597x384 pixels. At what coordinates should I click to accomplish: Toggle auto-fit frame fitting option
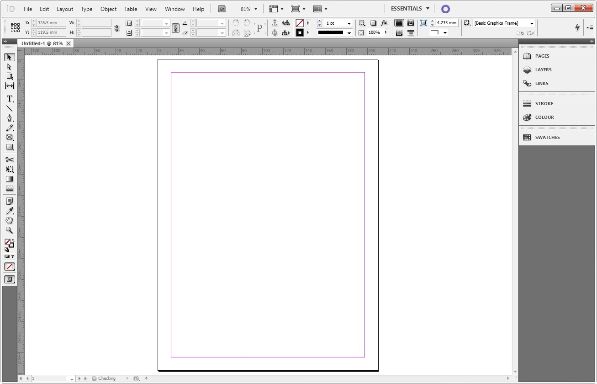tap(423, 23)
